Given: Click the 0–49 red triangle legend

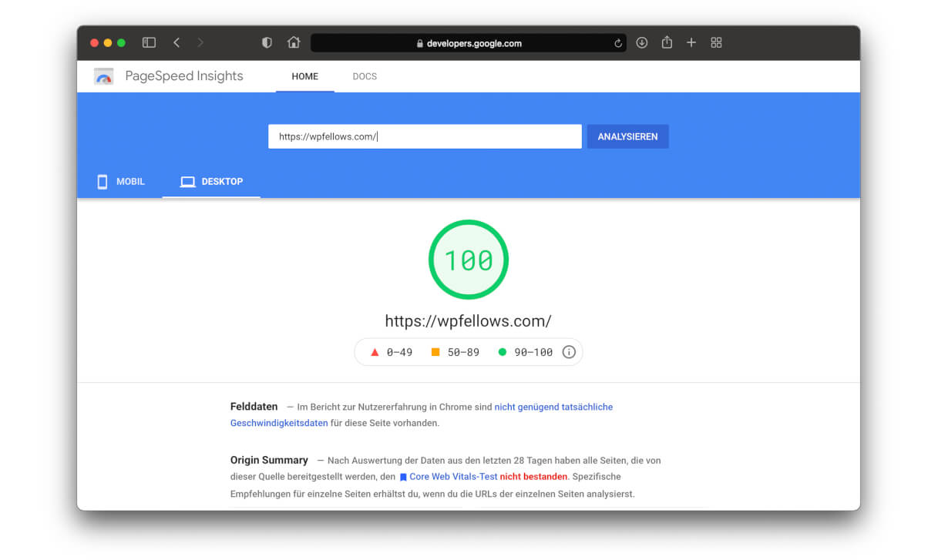Looking at the screenshot, I should tap(392, 352).
